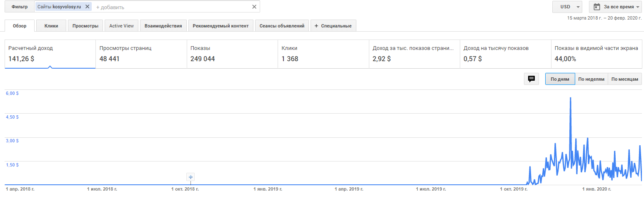The width and height of the screenshot is (644, 201).
Task: Switch to the 'Клики' tab
Action: pyautogui.click(x=51, y=26)
